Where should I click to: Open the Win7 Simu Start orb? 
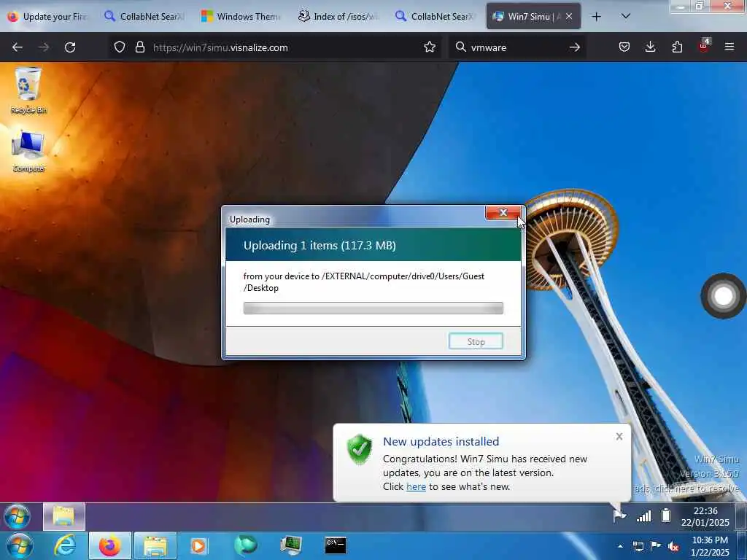coord(18,517)
